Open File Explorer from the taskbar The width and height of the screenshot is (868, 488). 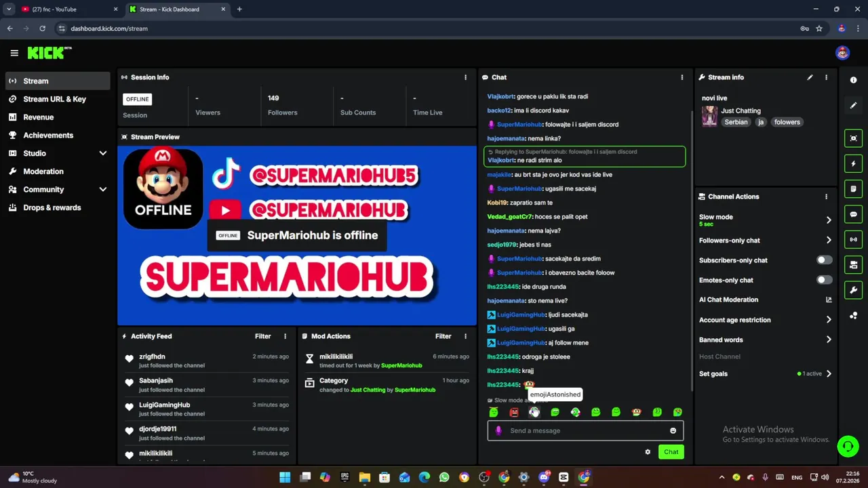[x=364, y=477]
